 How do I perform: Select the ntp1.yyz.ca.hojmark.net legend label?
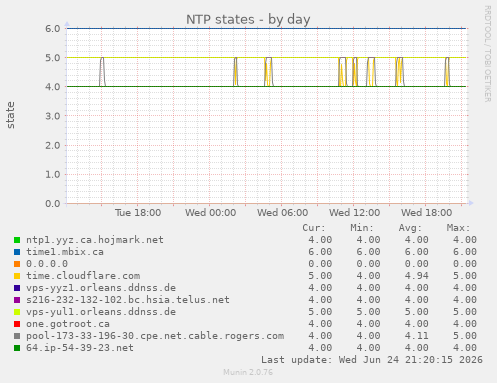point(95,240)
